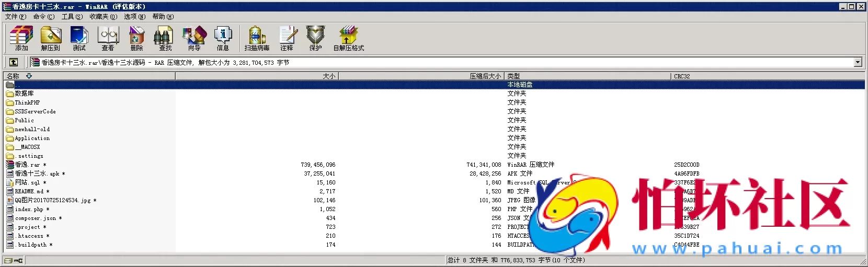Select the index.php file row

29,210
